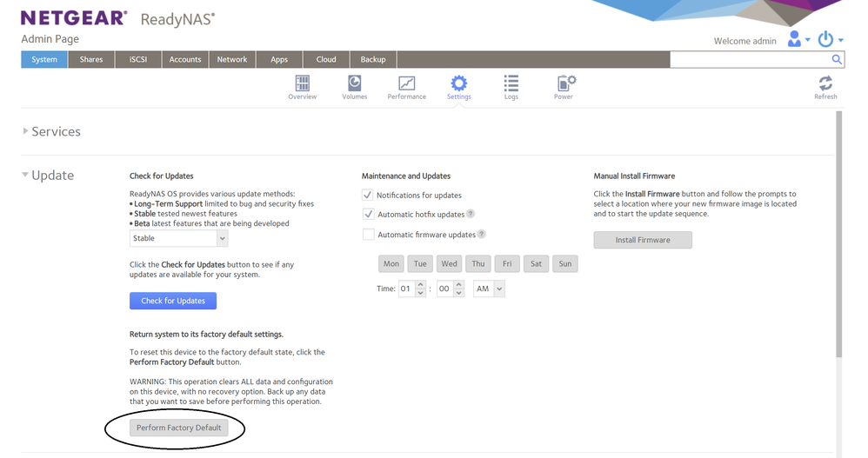Open the Performance chart icon
Screen dimensions: 868x458
click(406, 84)
